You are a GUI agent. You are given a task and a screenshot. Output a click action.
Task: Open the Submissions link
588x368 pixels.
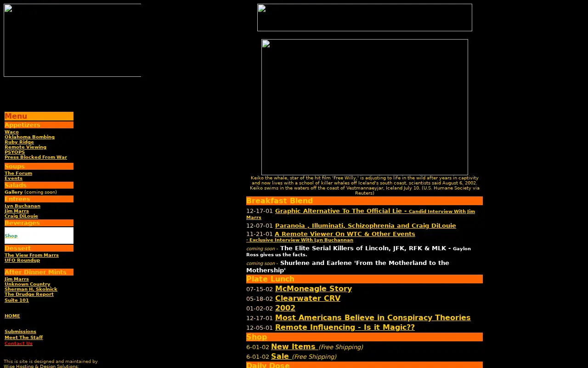(x=20, y=332)
